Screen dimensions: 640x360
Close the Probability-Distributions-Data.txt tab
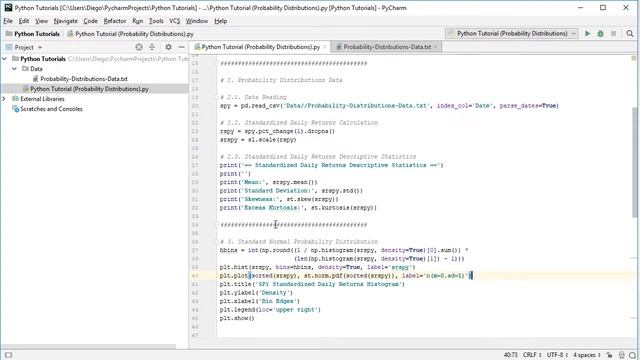[436, 47]
